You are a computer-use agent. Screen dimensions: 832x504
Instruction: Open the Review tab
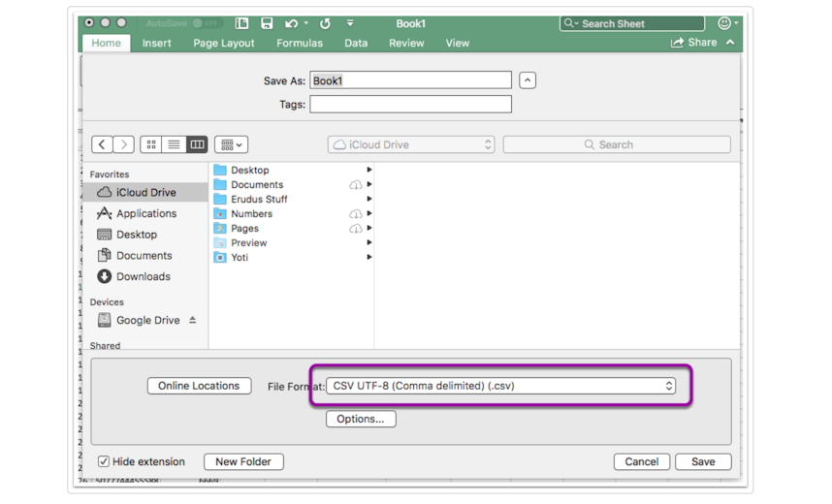[x=406, y=43]
